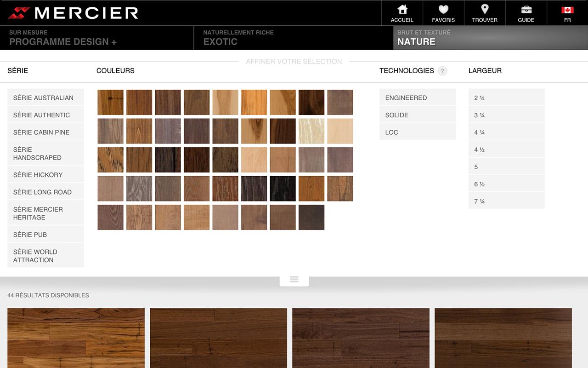Screen dimensions: 588x368
Task: Switch to the Exotic tab
Action: (x=294, y=38)
